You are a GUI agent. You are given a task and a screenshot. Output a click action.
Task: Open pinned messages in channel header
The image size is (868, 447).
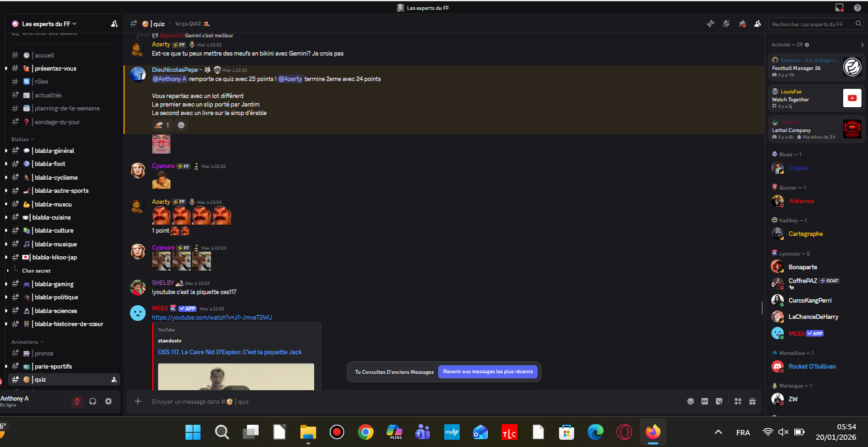(x=742, y=24)
